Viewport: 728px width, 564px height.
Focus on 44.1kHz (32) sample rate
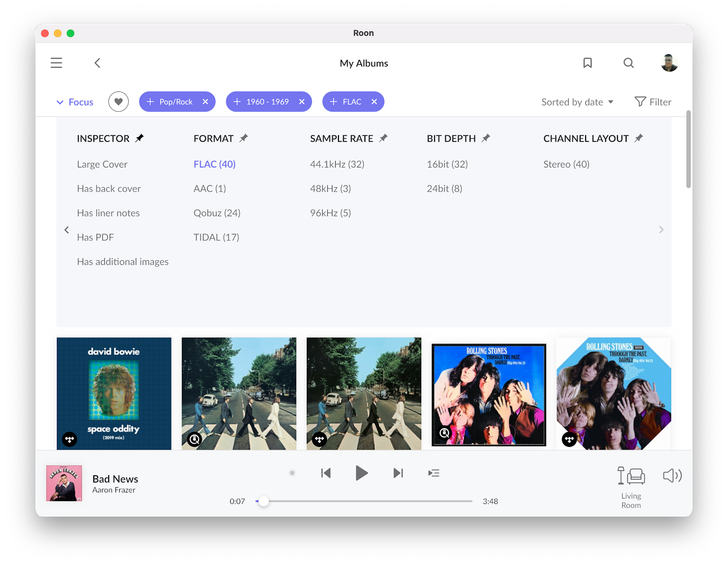pos(337,164)
